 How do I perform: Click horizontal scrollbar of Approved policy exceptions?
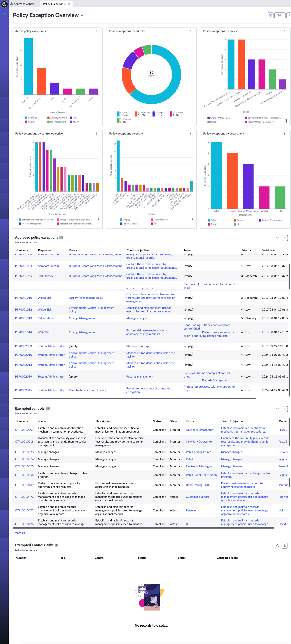click(x=135, y=399)
